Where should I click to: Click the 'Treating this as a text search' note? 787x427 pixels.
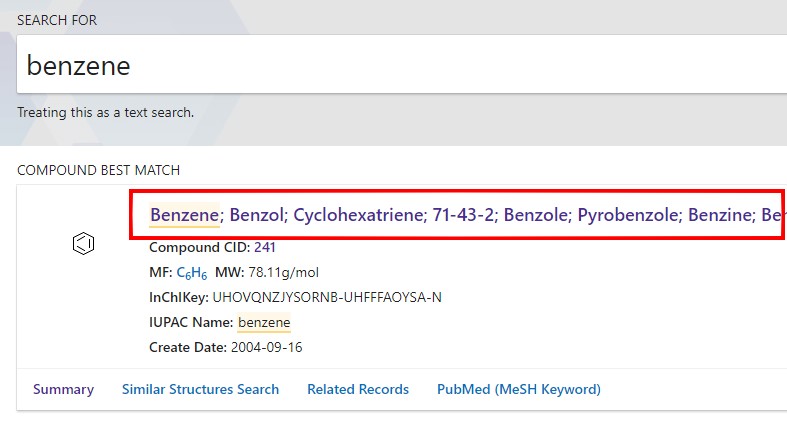click(x=105, y=113)
